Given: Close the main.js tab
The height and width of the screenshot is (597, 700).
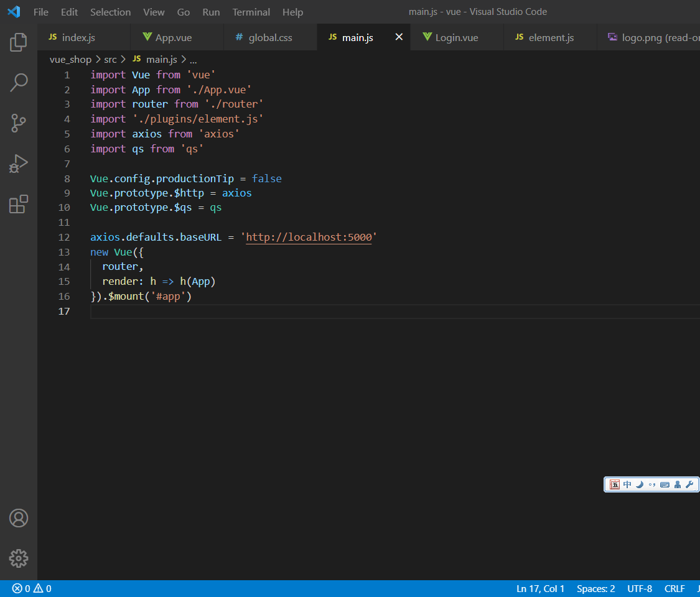Looking at the screenshot, I should pyautogui.click(x=399, y=37).
